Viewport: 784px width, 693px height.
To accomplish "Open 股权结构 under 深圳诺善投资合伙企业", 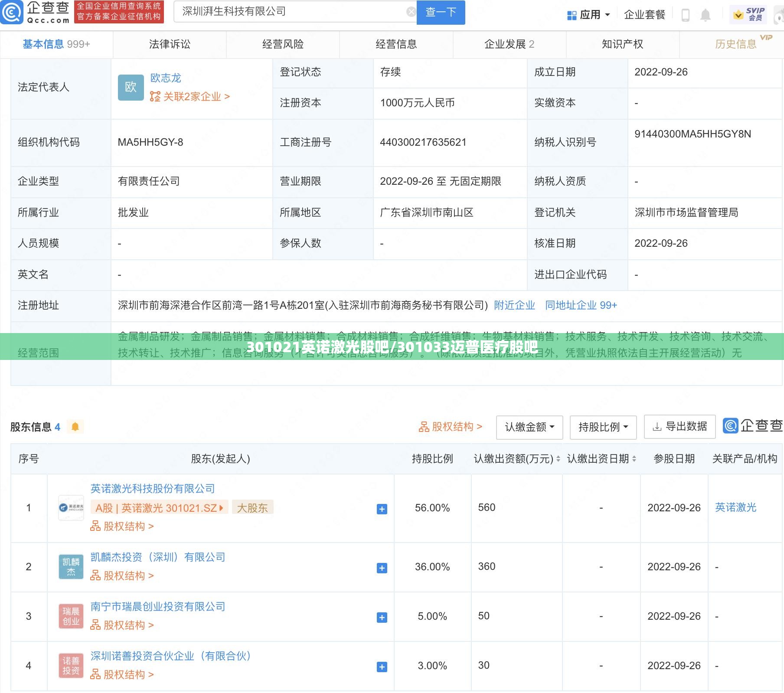I will coord(122,675).
